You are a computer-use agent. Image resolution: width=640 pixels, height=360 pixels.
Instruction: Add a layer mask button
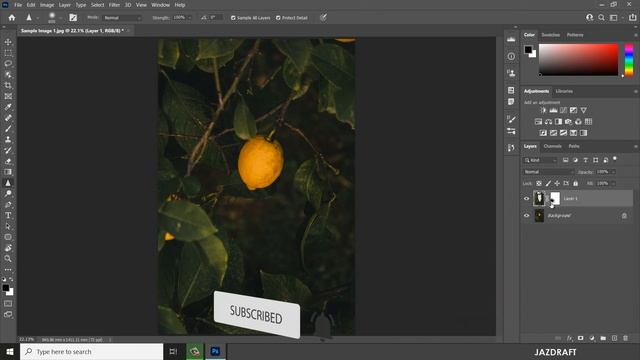tap(580, 338)
